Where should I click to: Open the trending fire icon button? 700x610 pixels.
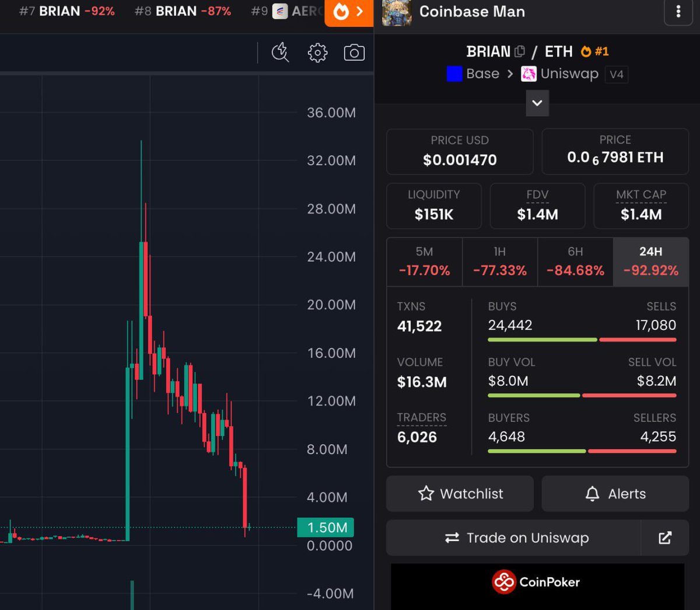click(349, 13)
